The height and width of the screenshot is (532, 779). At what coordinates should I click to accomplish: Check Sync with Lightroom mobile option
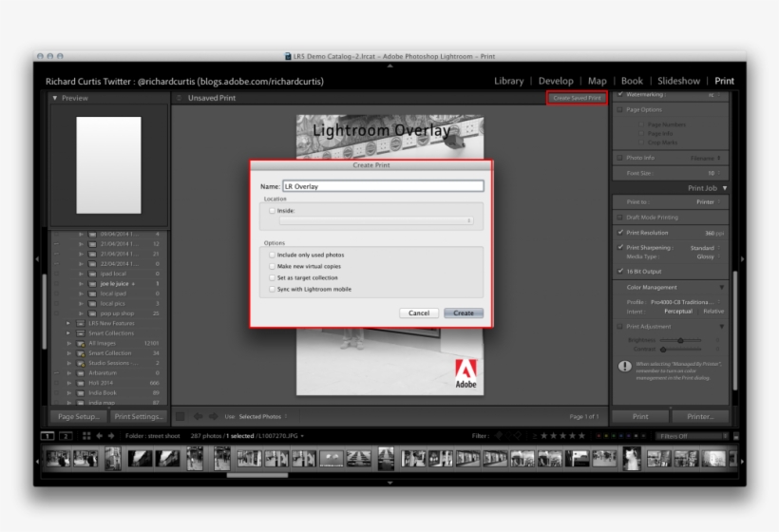tap(273, 289)
